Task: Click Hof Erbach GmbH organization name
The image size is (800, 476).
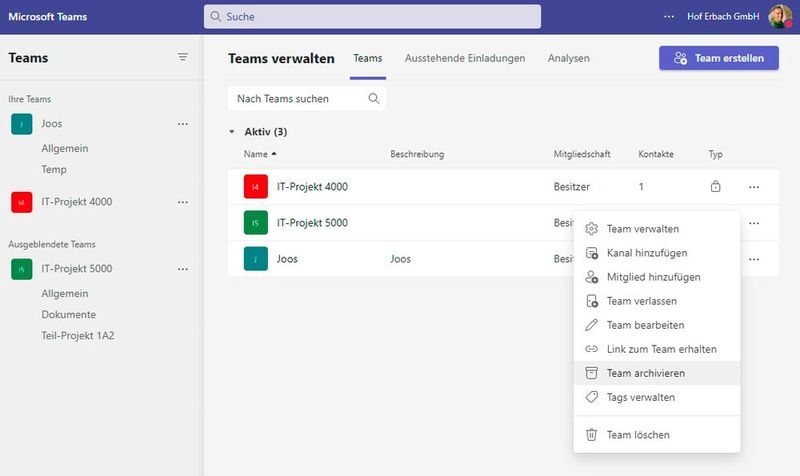Action: (x=723, y=16)
